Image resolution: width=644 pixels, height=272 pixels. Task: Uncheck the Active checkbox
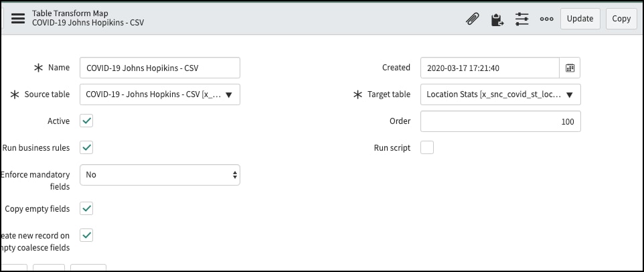point(86,121)
